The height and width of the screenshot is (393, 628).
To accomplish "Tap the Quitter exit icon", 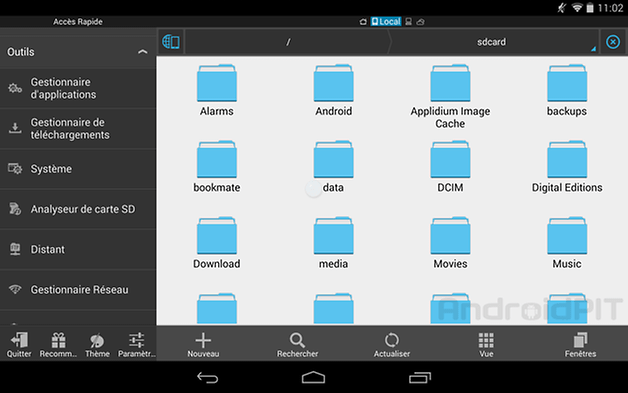I will click(19, 340).
